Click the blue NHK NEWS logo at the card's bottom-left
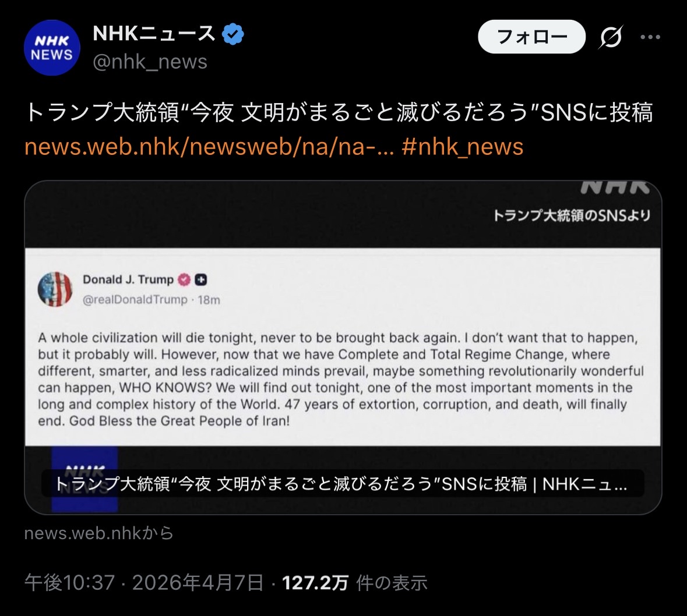This screenshot has width=687, height=616. click(x=84, y=479)
